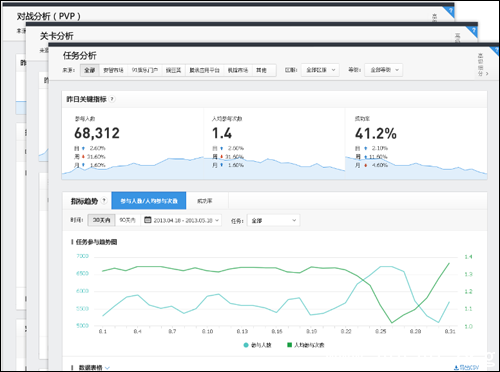Click the 8.31 date axis label
The height and width of the screenshot is (372, 500).
(x=450, y=331)
